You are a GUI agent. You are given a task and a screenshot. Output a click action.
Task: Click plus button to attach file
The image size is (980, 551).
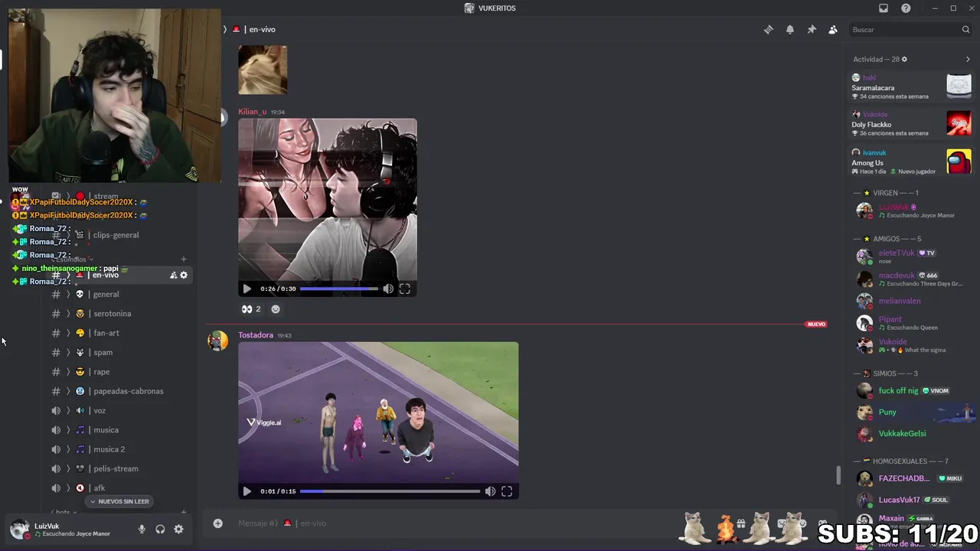click(217, 523)
